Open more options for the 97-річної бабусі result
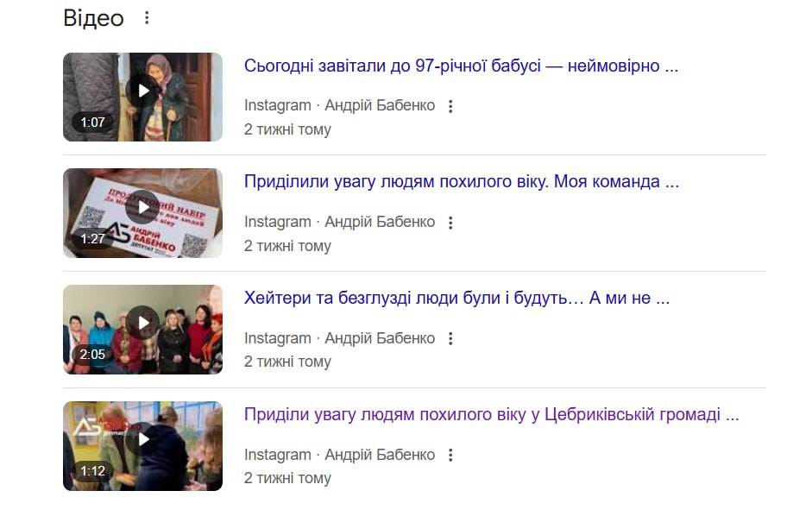 click(x=450, y=106)
